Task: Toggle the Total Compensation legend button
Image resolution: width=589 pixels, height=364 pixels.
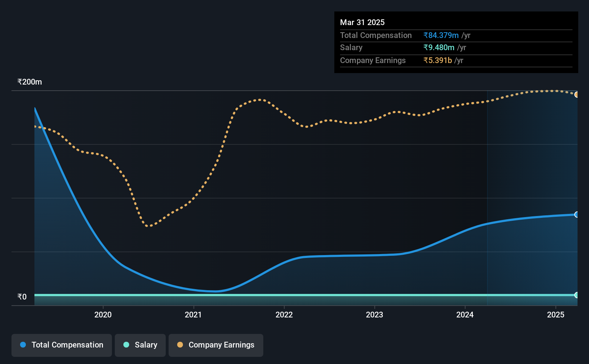Action: [62, 345]
